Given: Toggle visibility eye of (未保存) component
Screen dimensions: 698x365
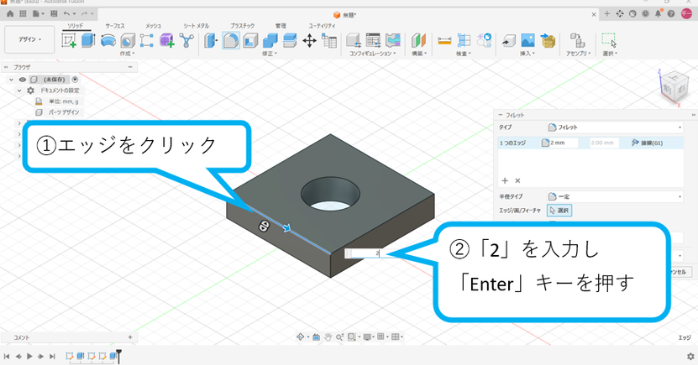Looking at the screenshot, I should (22, 80).
